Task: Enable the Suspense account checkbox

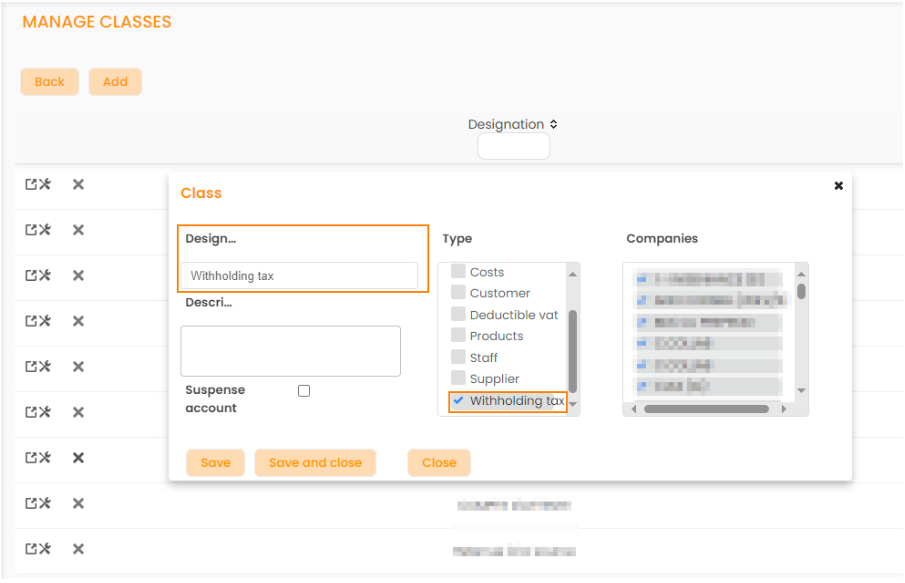Action: 304,391
